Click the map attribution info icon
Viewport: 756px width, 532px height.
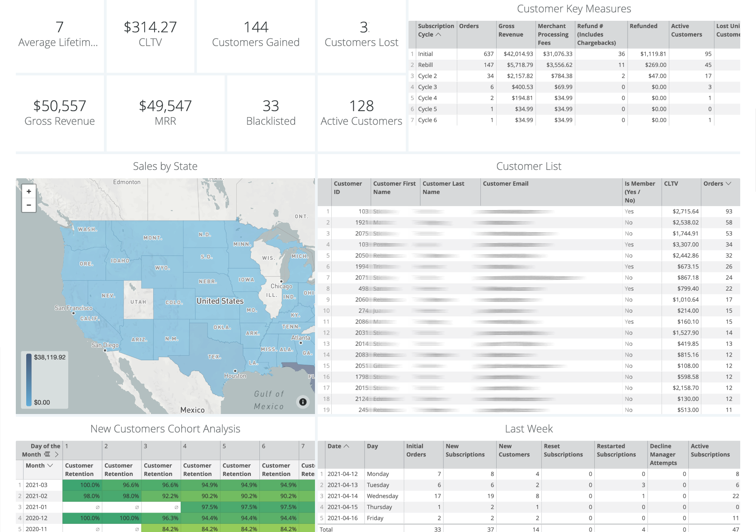pos(303,402)
